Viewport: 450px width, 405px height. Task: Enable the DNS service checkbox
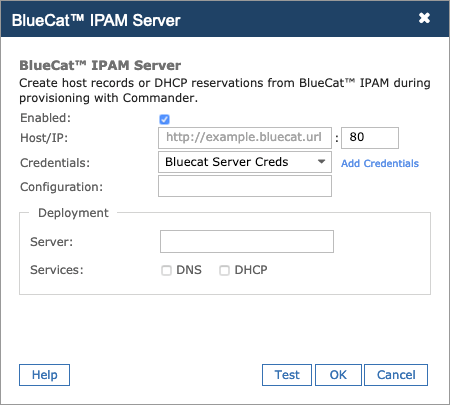coord(166,270)
